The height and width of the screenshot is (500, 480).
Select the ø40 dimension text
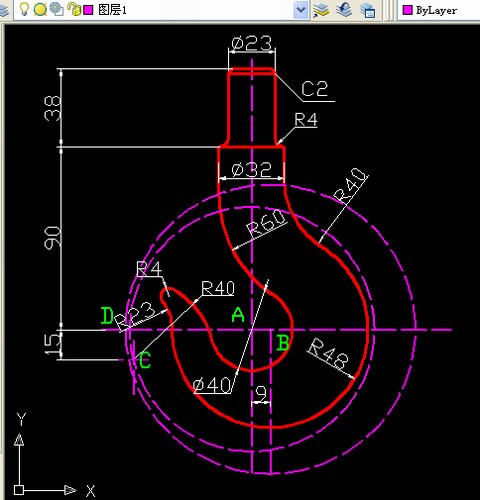[x=212, y=385]
